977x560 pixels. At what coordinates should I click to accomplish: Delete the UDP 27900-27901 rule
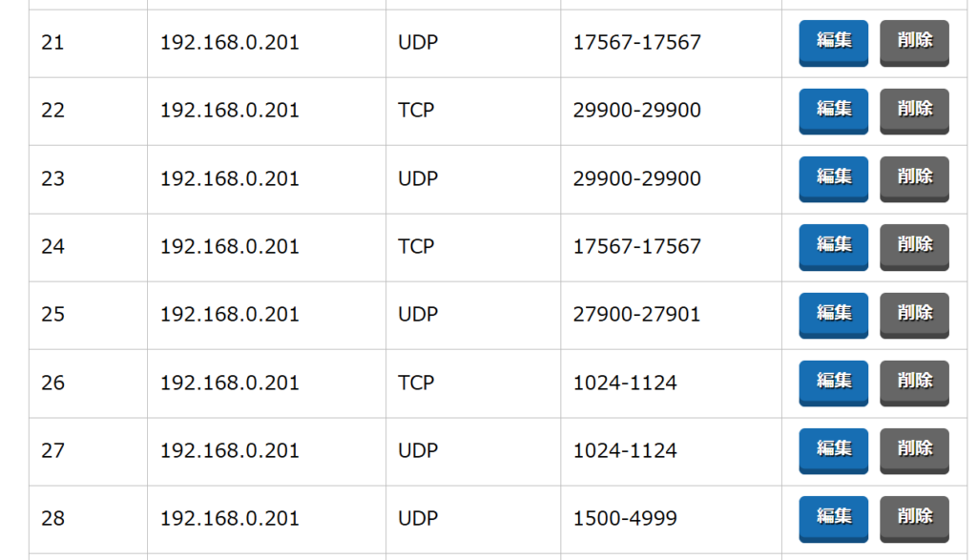914,314
